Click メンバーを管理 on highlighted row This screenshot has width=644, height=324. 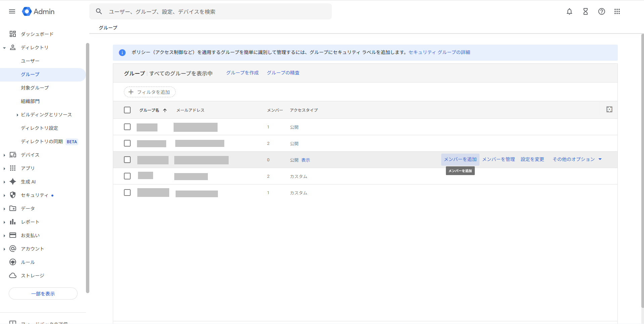click(499, 159)
